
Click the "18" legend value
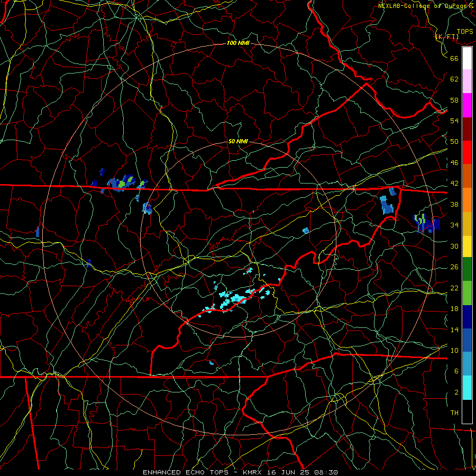(x=454, y=309)
